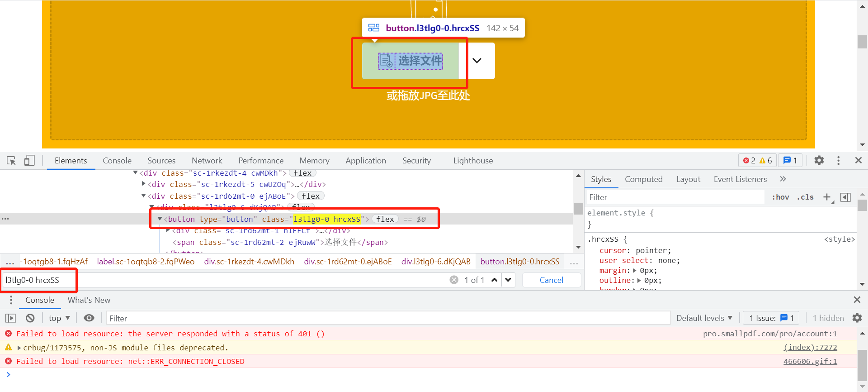Select the What's New drawer tab

pos(89,300)
